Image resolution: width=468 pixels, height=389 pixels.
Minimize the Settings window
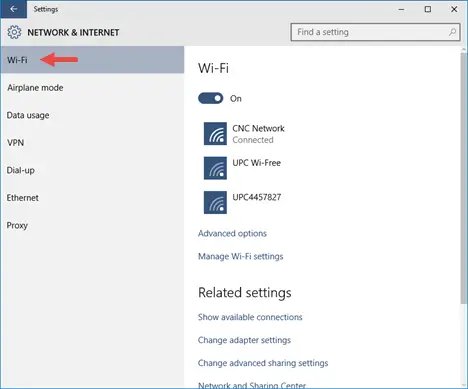point(401,9)
